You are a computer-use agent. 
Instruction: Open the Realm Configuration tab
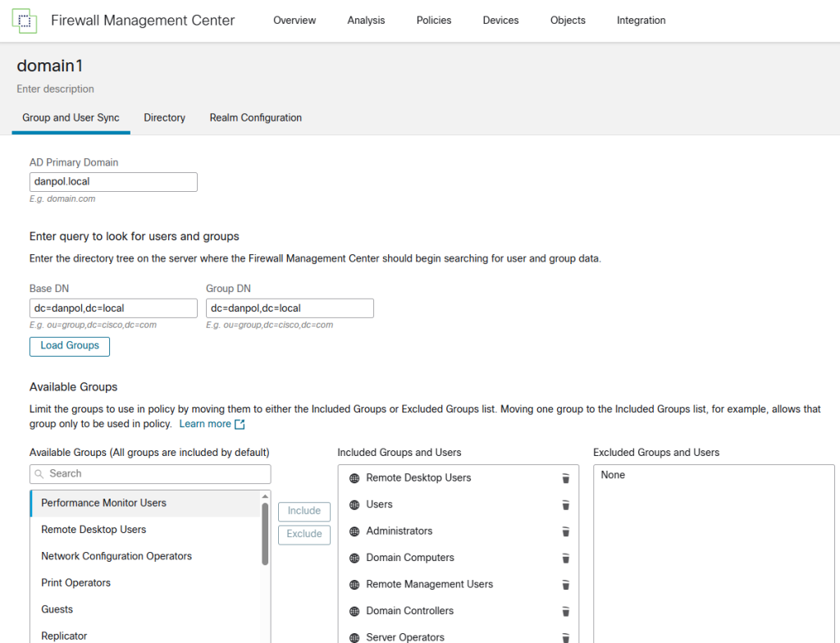pyautogui.click(x=256, y=118)
